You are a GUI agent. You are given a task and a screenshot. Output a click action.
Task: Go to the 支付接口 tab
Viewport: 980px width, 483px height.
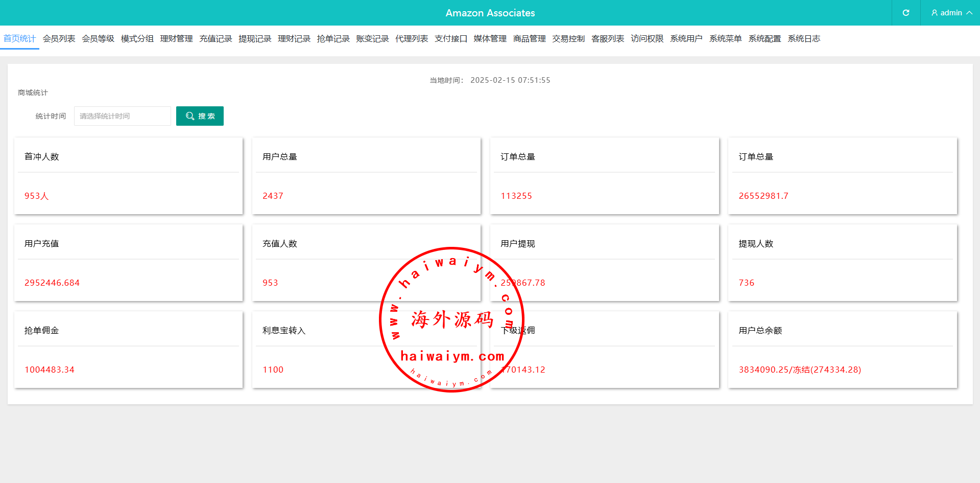pos(451,39)
